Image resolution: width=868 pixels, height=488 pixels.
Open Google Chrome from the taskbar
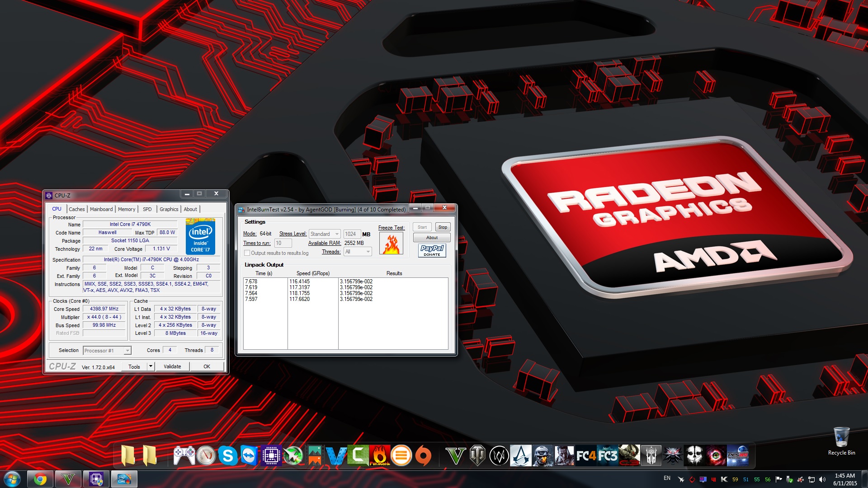(x=40, y=479)
